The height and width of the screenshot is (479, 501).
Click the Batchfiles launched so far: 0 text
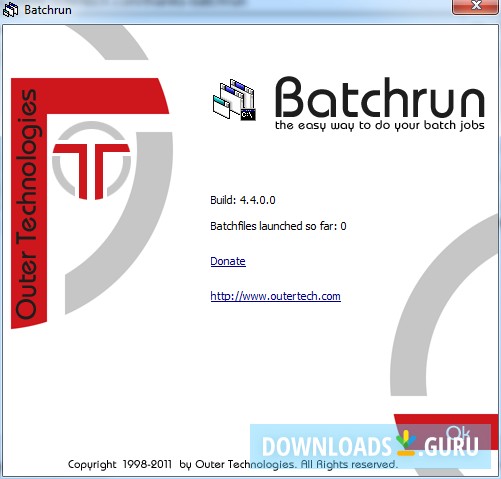tap(278, 226)
